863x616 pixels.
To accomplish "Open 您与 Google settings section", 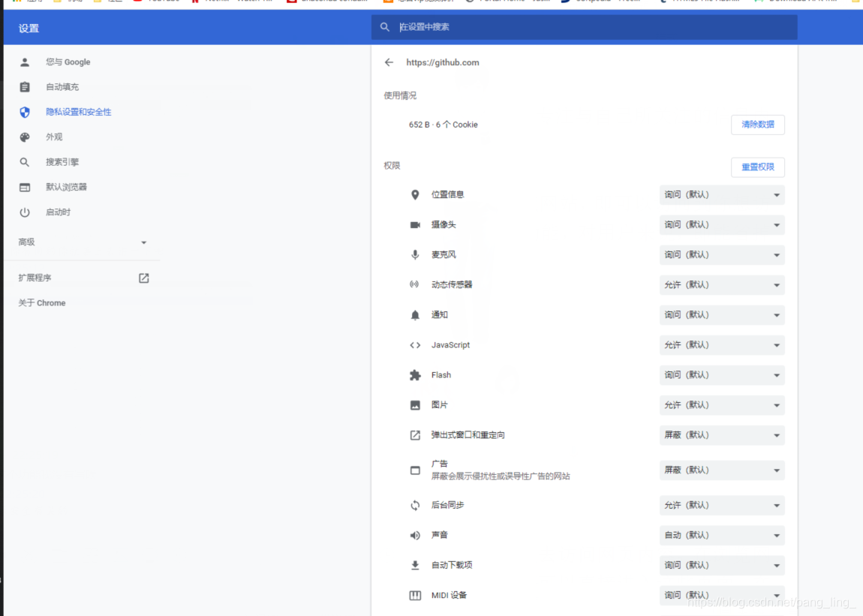I will click(68, 62).
